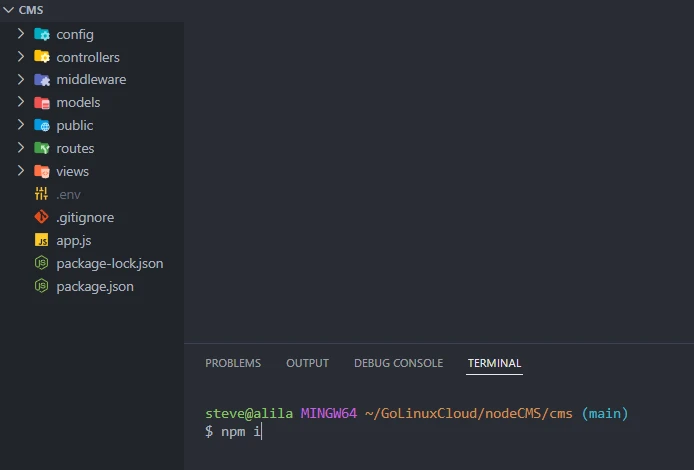Select the TERMINAL tab
694x470 pixels.
coord(494,363)
